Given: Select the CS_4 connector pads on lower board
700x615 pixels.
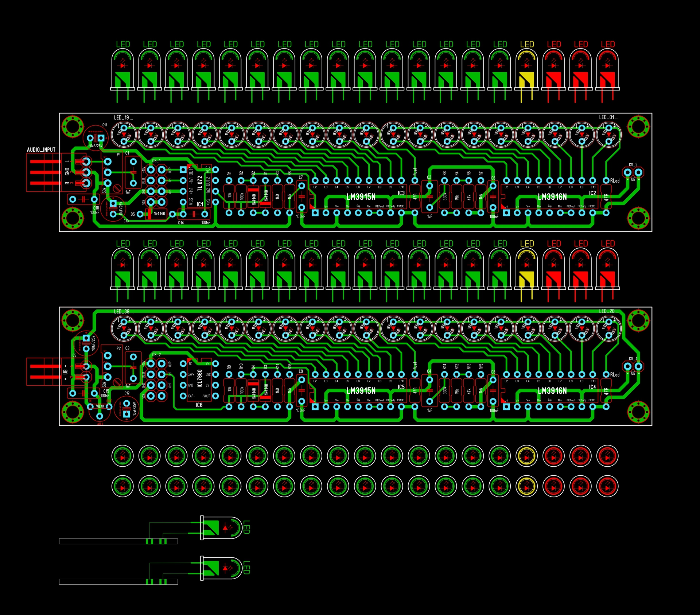Looking at the screenshot, I should coord(633,366).
